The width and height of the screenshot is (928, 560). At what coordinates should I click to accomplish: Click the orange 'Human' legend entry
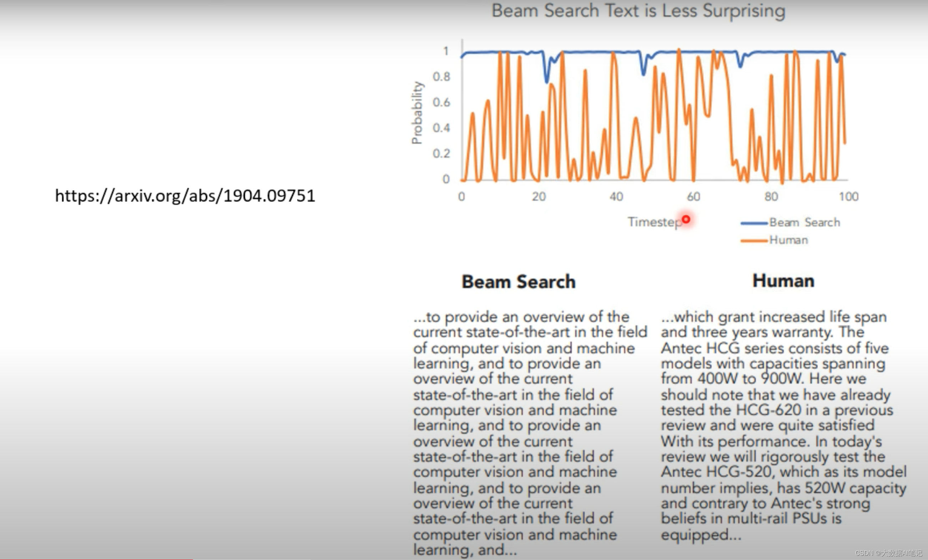click(774, 240)
